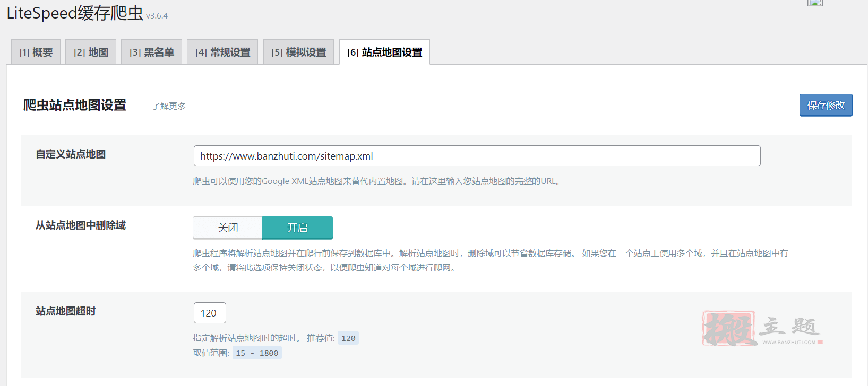Follow the 了解更多 link
The height and width of the screenshot is (386, 868).
[169, 106]
